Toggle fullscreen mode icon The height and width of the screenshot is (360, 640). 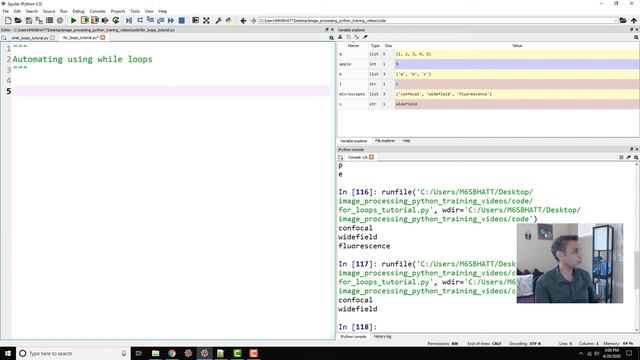pos(207,20)
